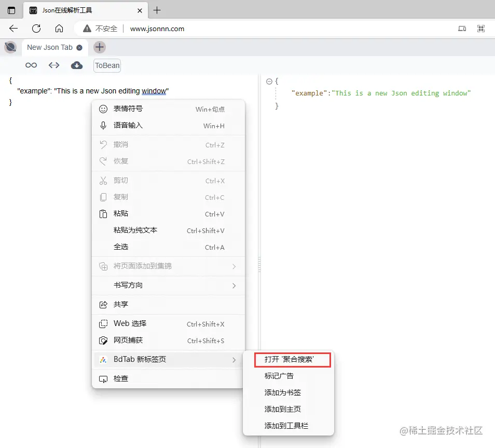Click the share icon beside 共享
This screenshot has width=495, height=448.
[x=103, y=305]
